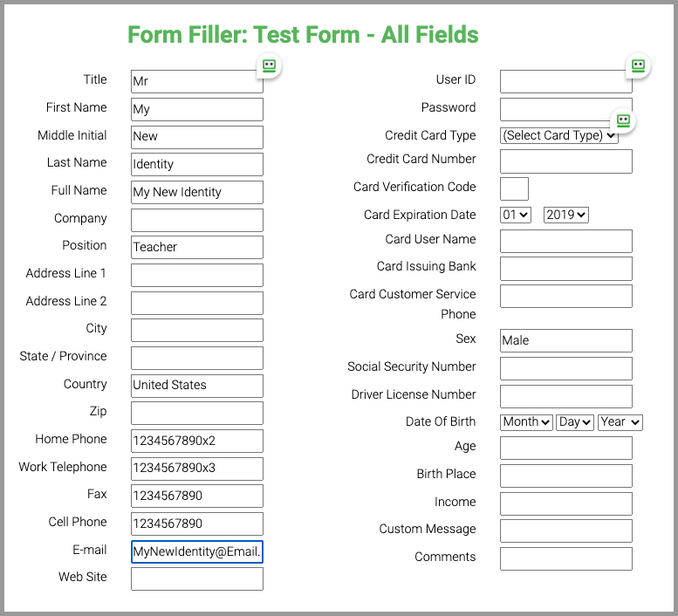This screenshot has width=678, height=616.
Task: Click the "Form Filler: Test Form - All Fields" heading
Action: coord(303,35)
